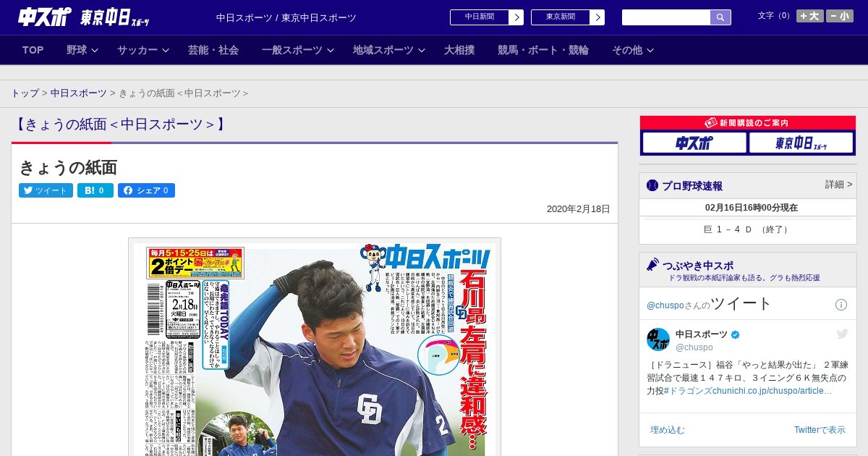Focus the site search input field
Image resolution: width=868 pixels, height=456 pixels.
(x=666, y=17)
